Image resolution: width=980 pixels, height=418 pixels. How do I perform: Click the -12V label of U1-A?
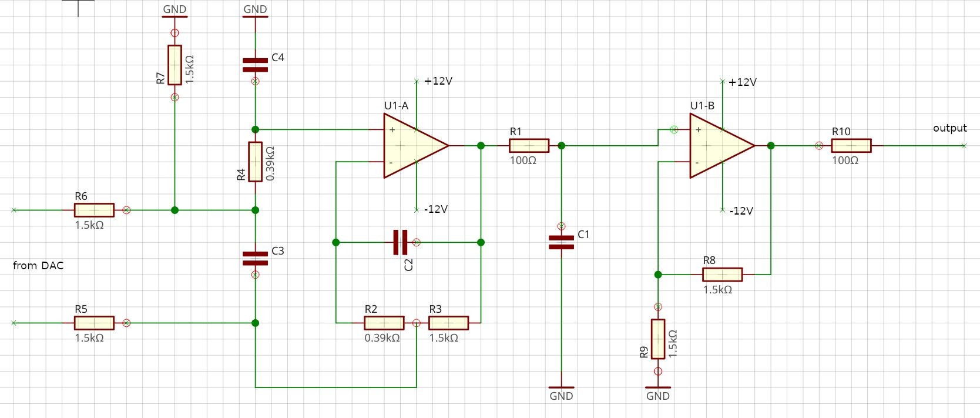(436, 209)
